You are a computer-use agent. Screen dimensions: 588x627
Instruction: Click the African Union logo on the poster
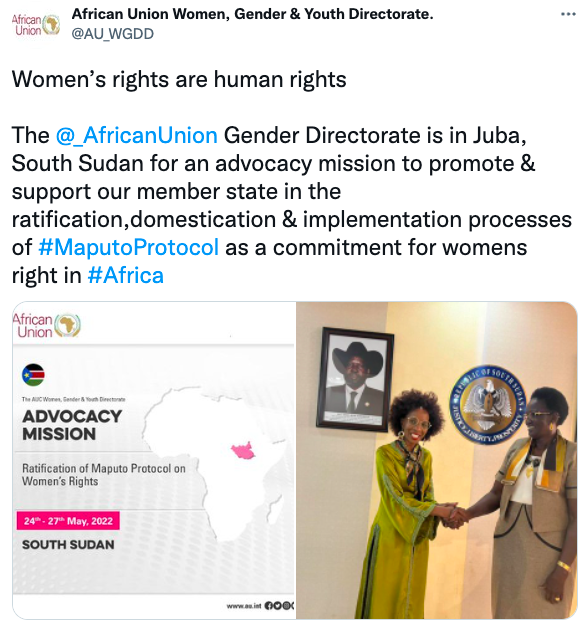click(x=46, y=325)
